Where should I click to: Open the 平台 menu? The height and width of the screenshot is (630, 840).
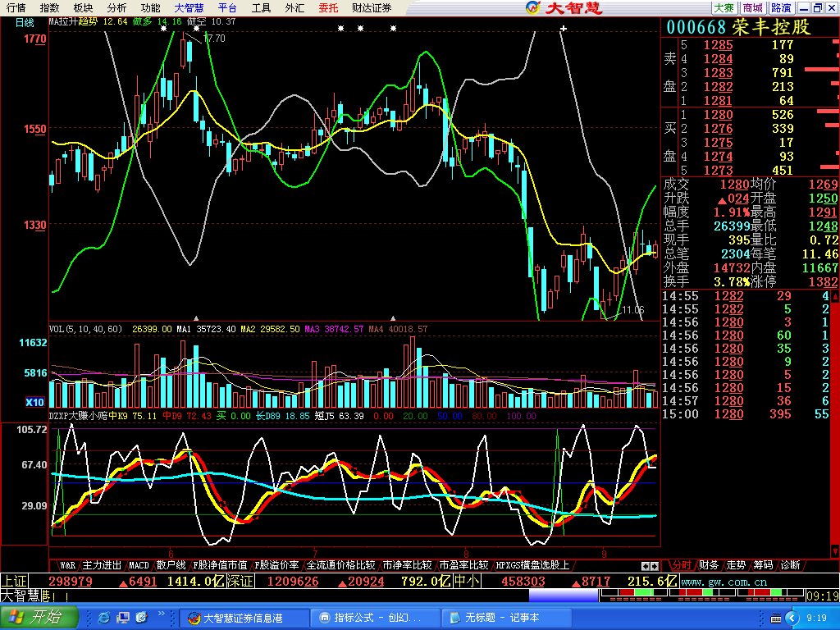228,8
